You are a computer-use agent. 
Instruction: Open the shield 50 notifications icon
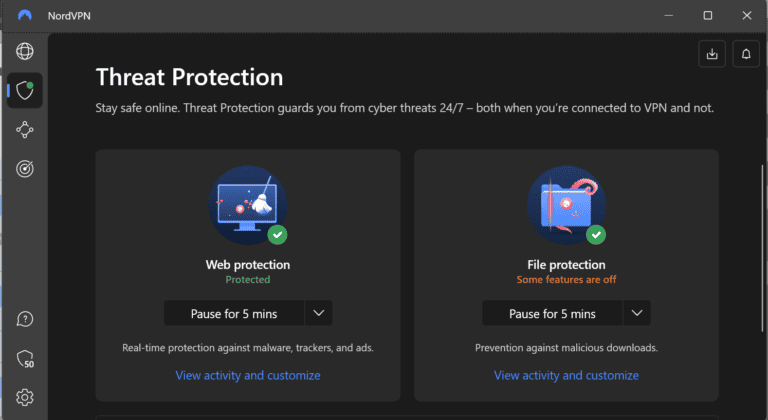click(25, 358)
